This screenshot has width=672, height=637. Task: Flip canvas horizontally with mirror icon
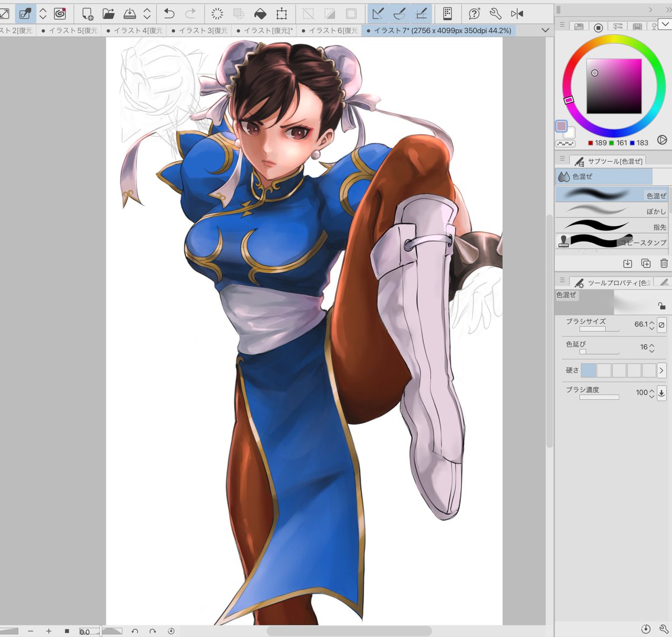[517, 13]
